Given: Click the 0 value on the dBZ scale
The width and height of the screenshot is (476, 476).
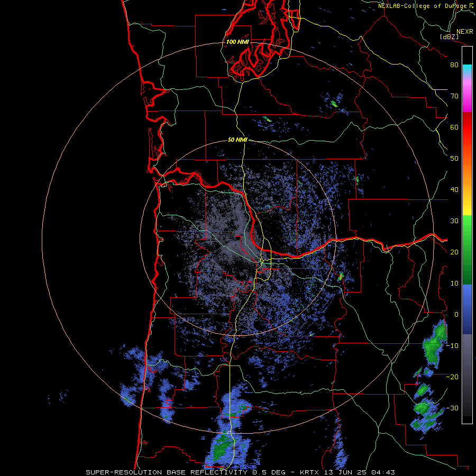Looking at the screenshot, I should 456,315.
